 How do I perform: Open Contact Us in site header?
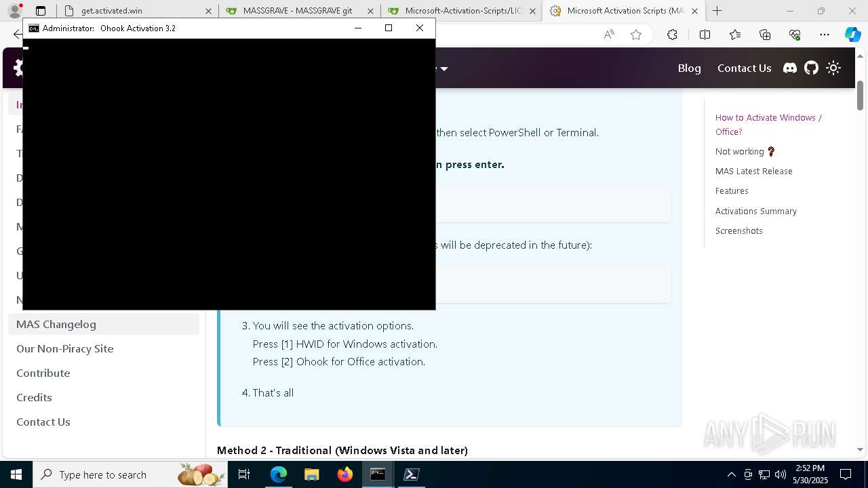(x=744, y=68)
